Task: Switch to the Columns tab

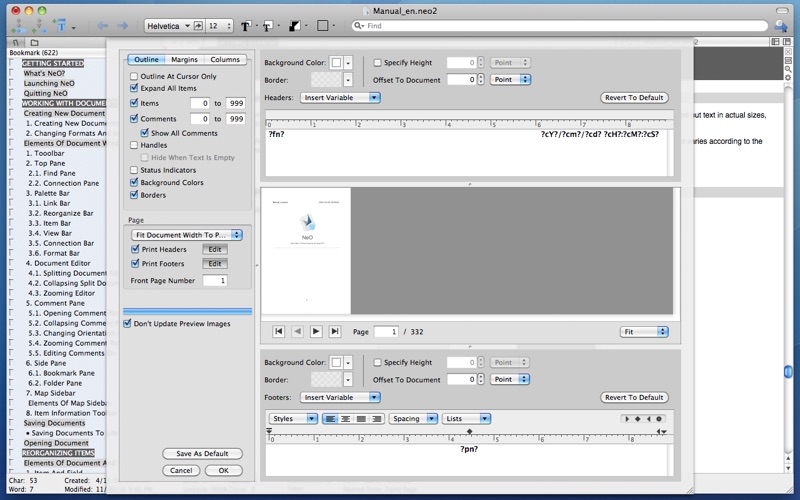Action: point(225,60)
